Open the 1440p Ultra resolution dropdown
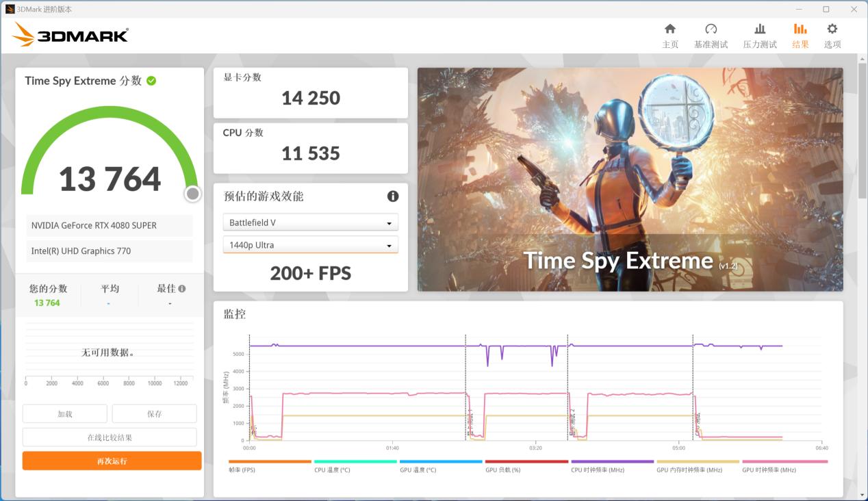This screenshot has width=868, height=501. tap(310, 245)
